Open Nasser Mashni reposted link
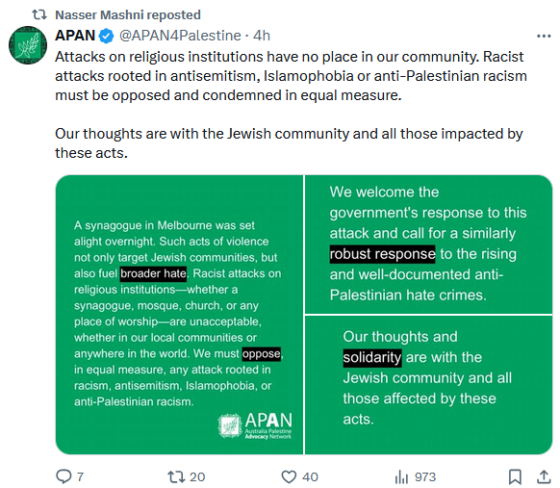The image size is (560, 488). click(128, 15)
